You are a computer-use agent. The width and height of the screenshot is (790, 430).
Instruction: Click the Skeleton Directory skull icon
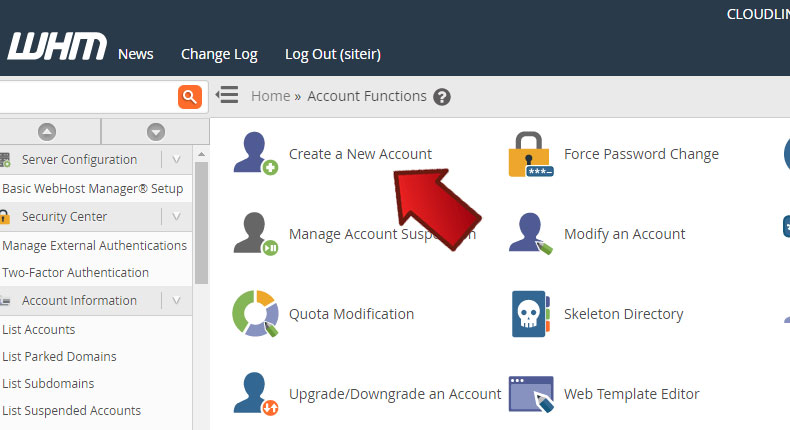pyautogui.click(x=531, y=314)
